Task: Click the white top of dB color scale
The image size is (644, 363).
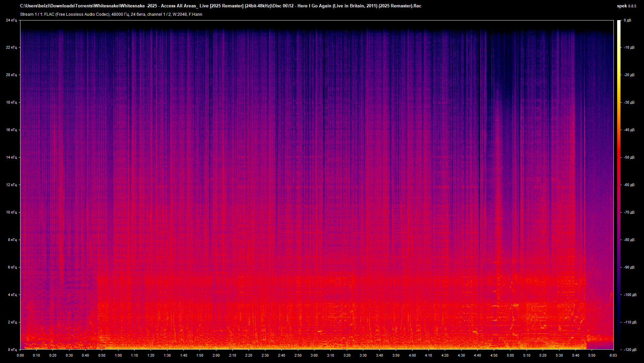Action: point(619,22)
